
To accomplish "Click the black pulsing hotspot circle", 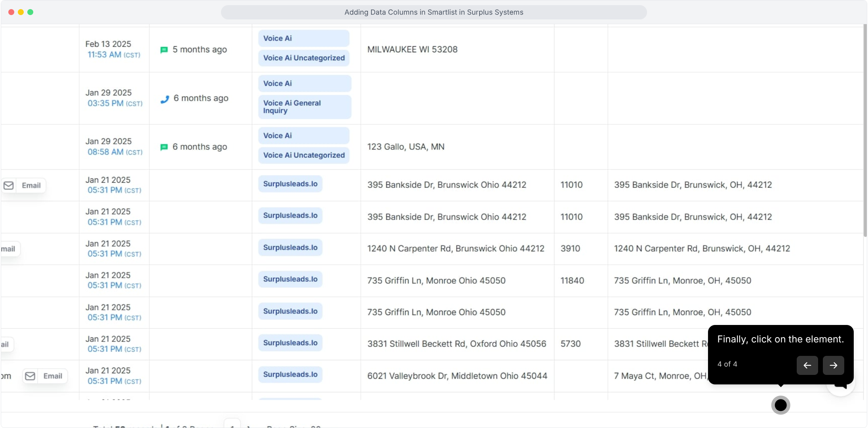I will [780, 405].
